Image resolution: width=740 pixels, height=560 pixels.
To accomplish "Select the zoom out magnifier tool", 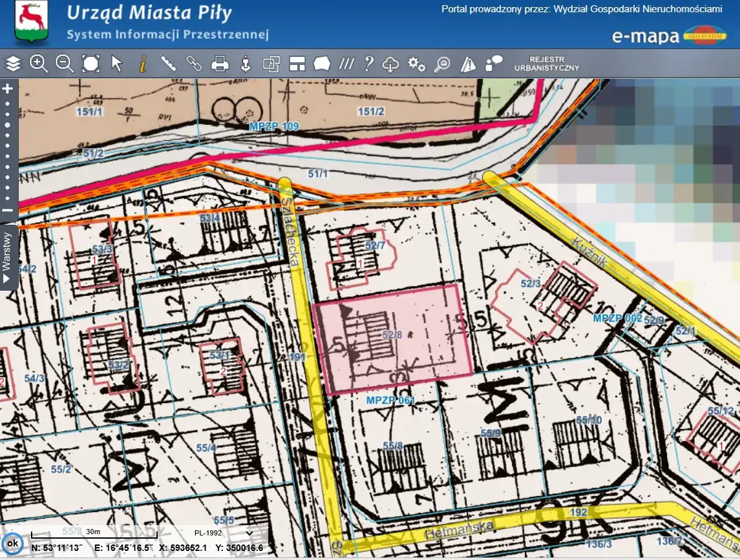I will pyautogui.click(x=65, y=63).
